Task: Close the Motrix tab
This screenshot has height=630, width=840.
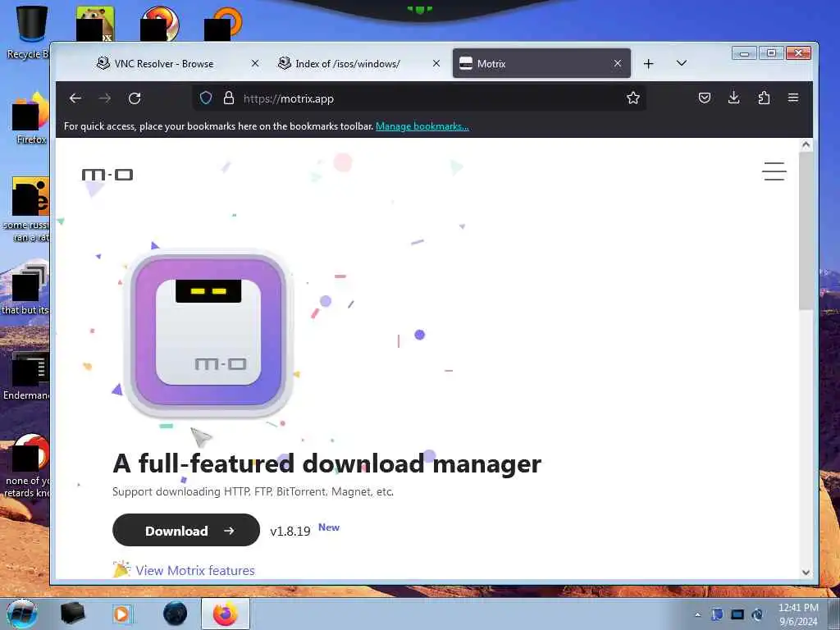Action: click(618, 63)
